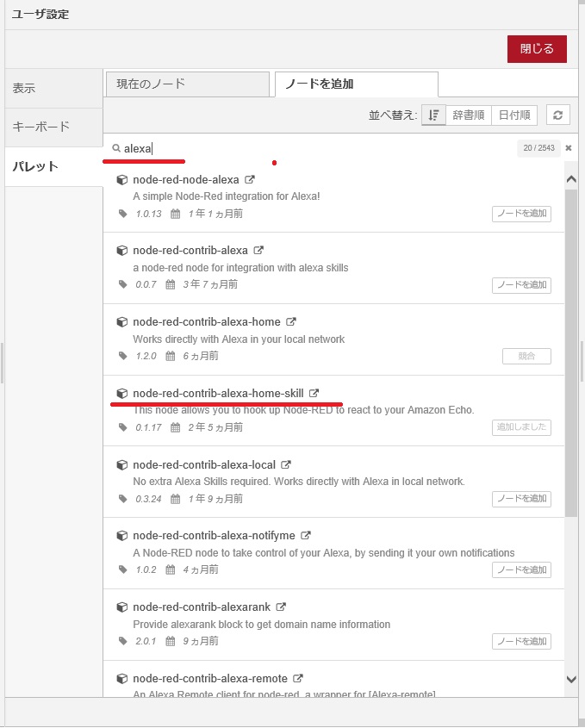The width and height of the screenshot is (585, 728).
Task: Click the 並べ替え label
Action: point(393,115)
